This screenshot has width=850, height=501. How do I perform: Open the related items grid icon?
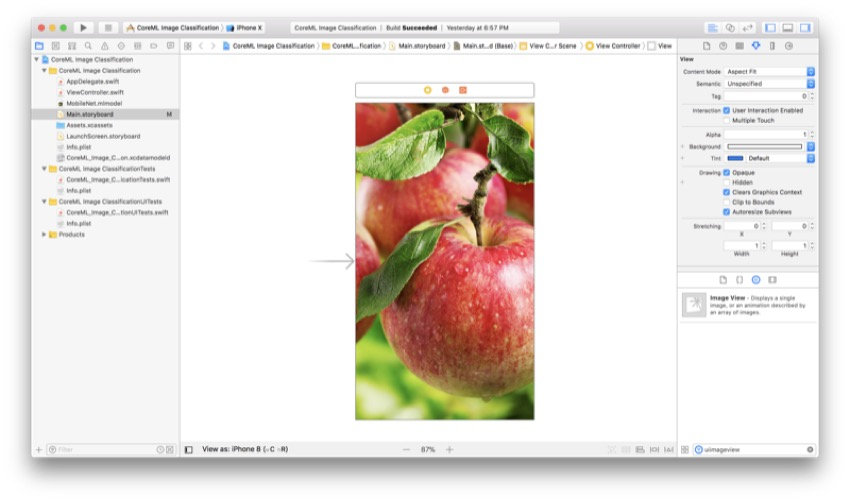[x=188, y=46]
